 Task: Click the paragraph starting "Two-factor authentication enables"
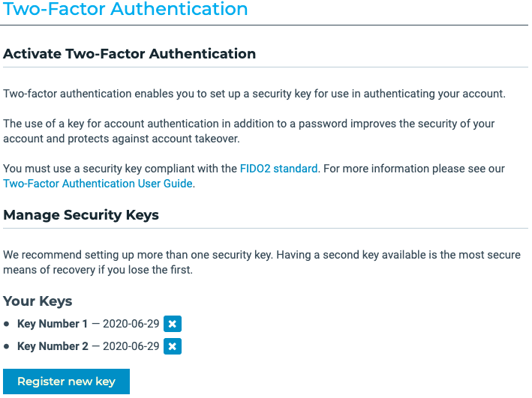[x=254, y=94]
